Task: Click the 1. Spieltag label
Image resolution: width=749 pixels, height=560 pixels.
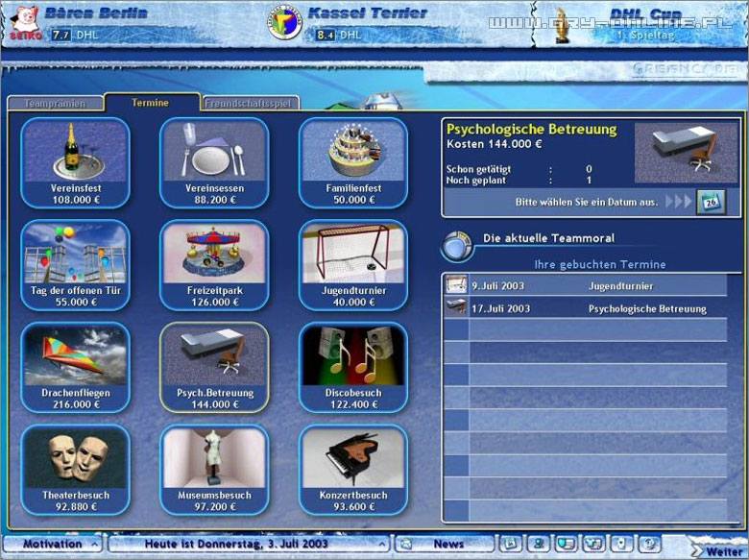Action: pyautogui.click(x=645, y=35)
